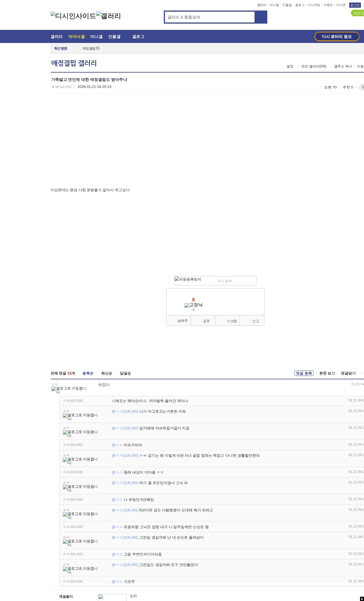Click the 전체 댓글 15개 count
The image size is (364, 601).
(x=63, y=373)
